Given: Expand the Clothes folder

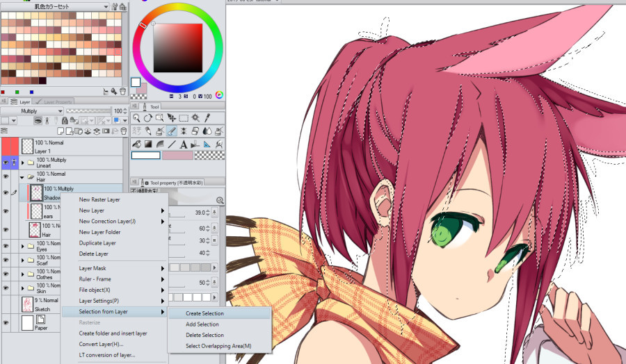Looking at the screenshot, I should [23, 274].
